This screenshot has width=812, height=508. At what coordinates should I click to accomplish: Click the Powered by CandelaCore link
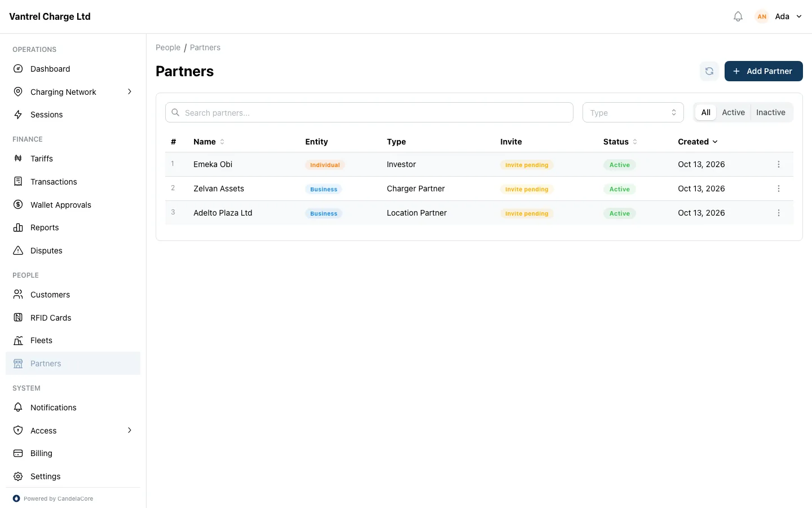(53, 498)
